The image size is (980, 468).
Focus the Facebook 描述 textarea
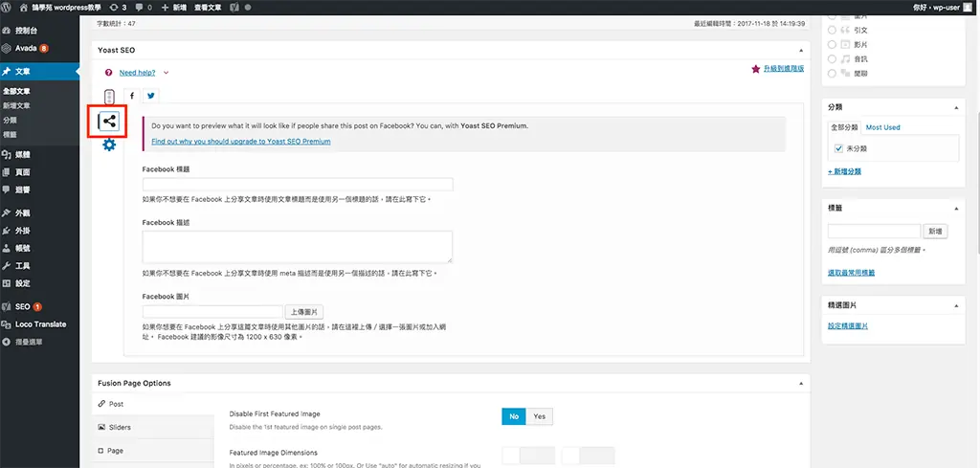[298, 247]
